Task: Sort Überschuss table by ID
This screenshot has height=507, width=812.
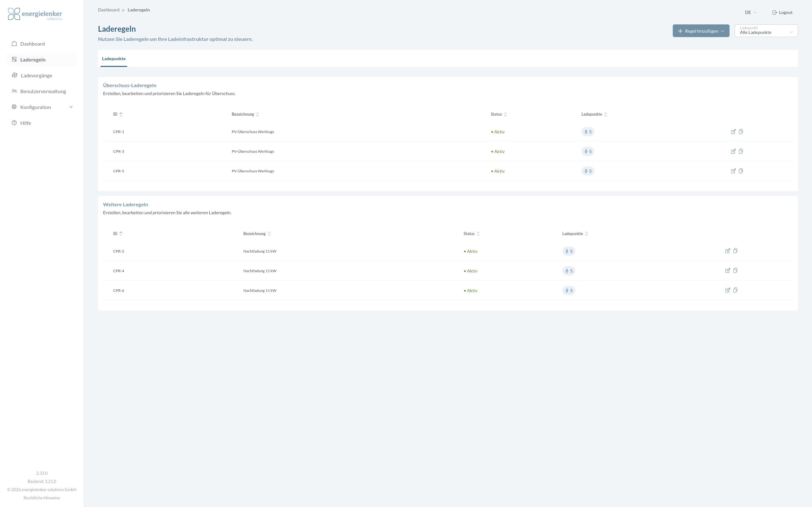Action: (117, 114)
